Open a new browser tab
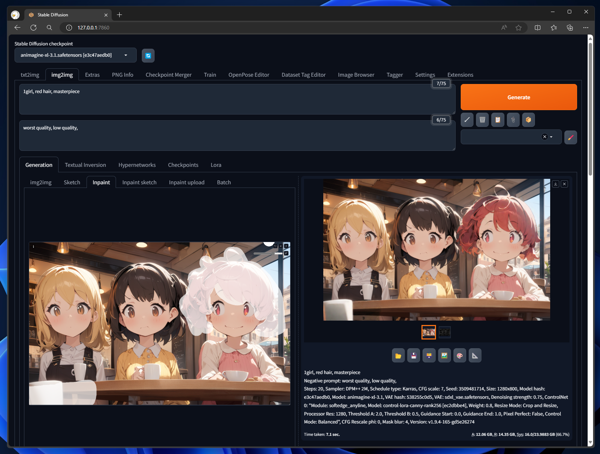The height and width of the screenshot is (454, 600). (x=119, y=15)
